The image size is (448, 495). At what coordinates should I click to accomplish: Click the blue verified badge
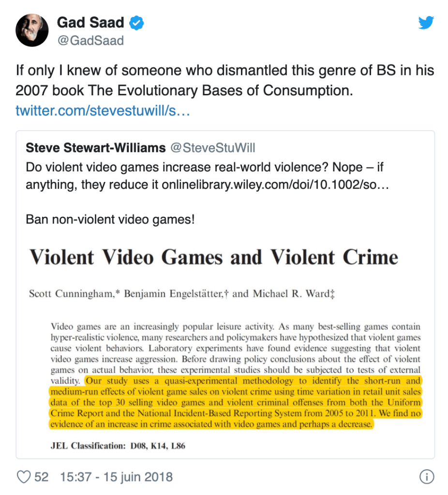point(137,22)
